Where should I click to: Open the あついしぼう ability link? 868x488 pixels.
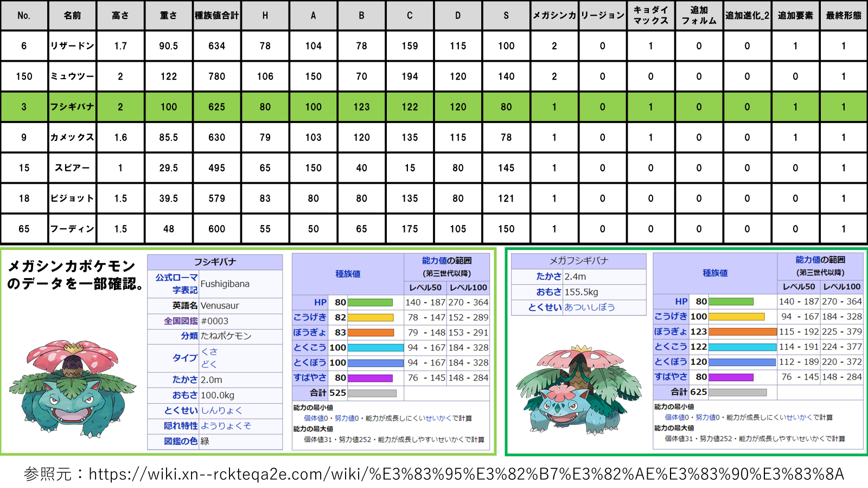[590, 307]
